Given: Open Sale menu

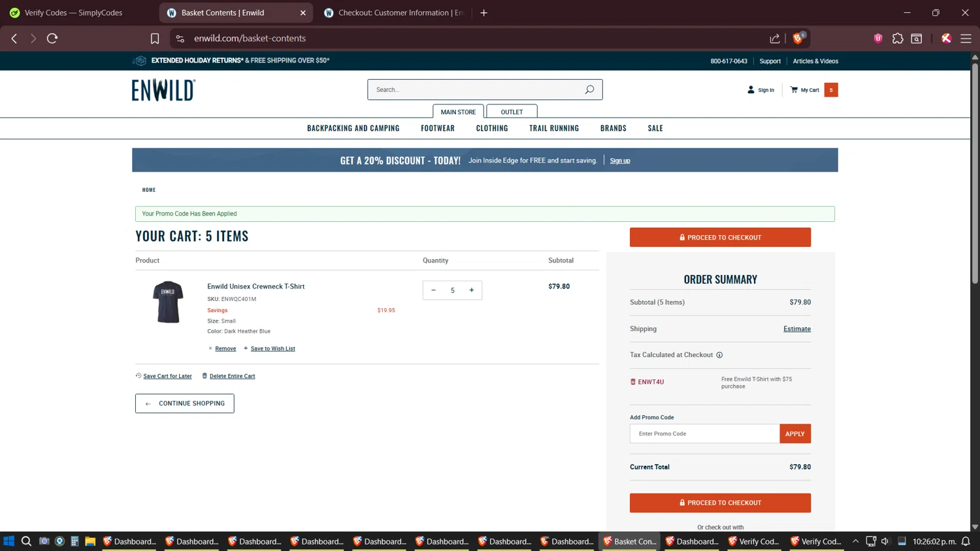Looking at the screenshot, I should [655, 128].
